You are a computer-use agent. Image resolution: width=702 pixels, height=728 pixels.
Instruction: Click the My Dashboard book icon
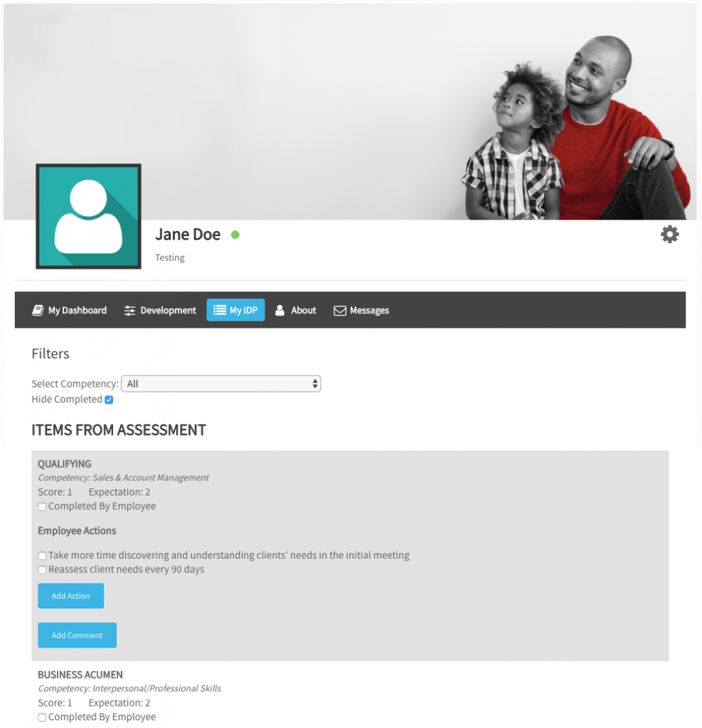[38, 310]
